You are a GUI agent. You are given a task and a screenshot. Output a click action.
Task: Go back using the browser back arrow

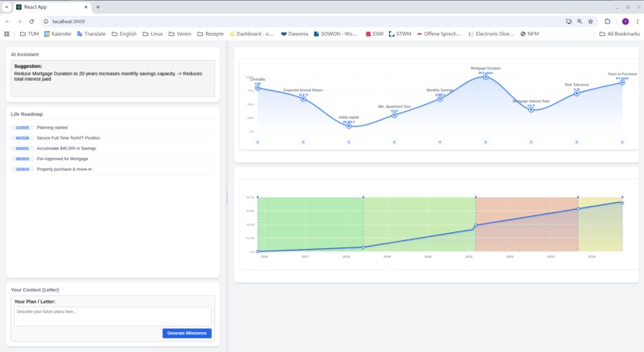click(7, 22)
